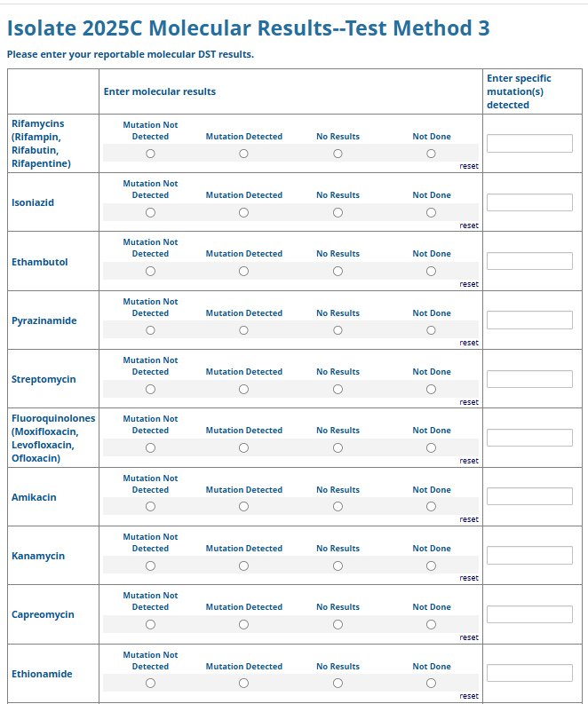Select Not Done for Kanamycin

point(431,566)
